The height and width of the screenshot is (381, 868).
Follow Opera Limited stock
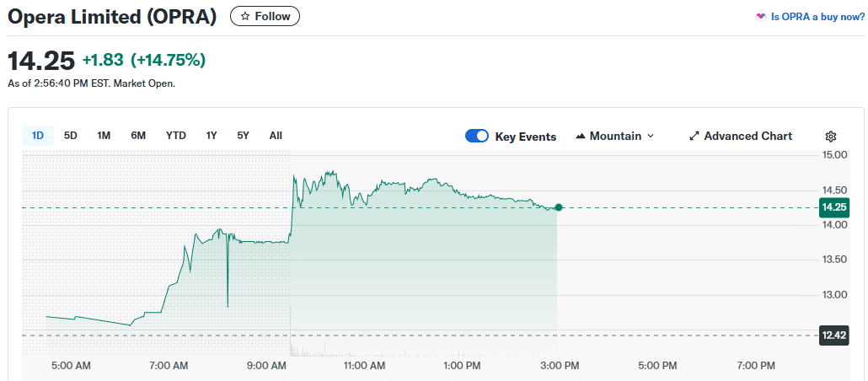pyautogui.click(x=265, y=16)
